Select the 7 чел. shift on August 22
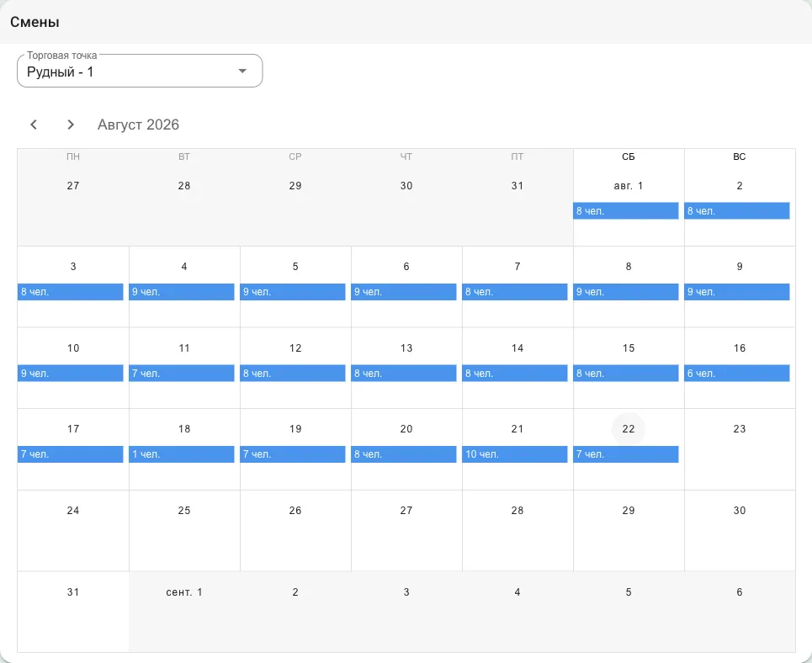This screenshot has width=812, height=663. click(625, 454)
